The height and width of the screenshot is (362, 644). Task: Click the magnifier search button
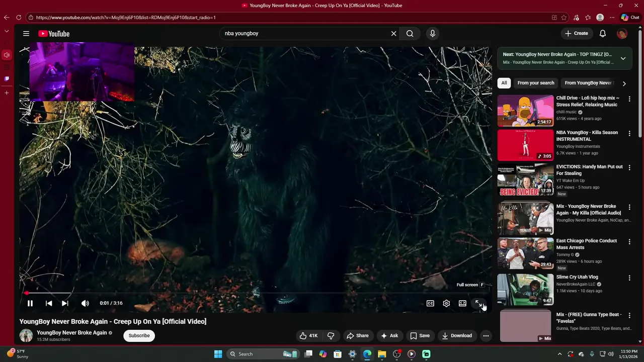(x=410, y=34)
